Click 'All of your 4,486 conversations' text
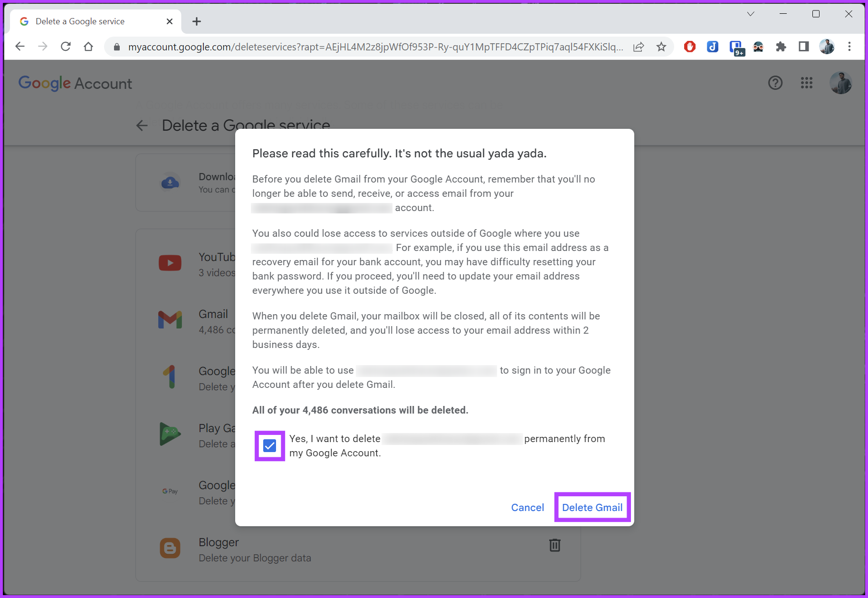The image size is (868, 598). pos(360,410)
